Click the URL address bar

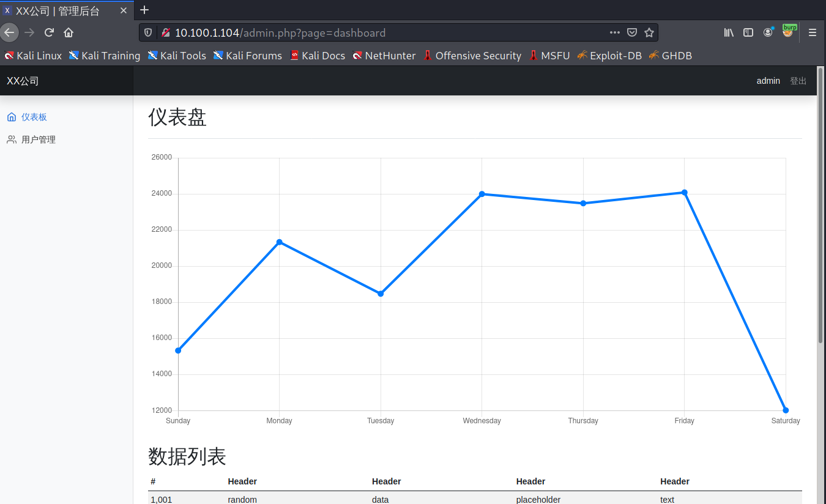pos(385,32)
